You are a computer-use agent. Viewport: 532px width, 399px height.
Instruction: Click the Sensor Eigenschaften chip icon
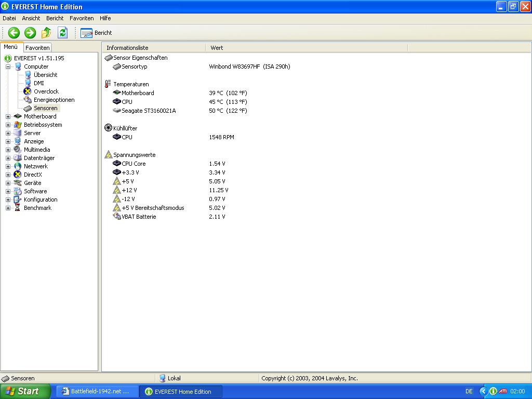[x=109, y=58]
